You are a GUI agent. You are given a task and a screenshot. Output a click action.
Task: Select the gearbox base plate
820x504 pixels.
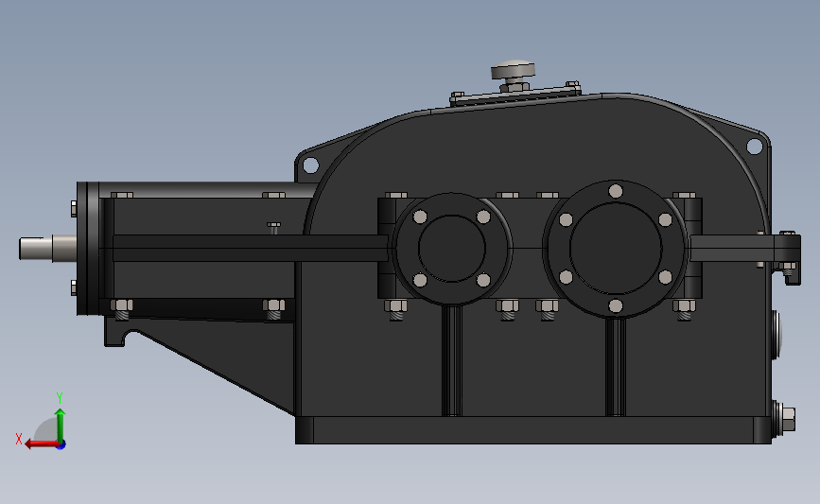tap(533, 430)
